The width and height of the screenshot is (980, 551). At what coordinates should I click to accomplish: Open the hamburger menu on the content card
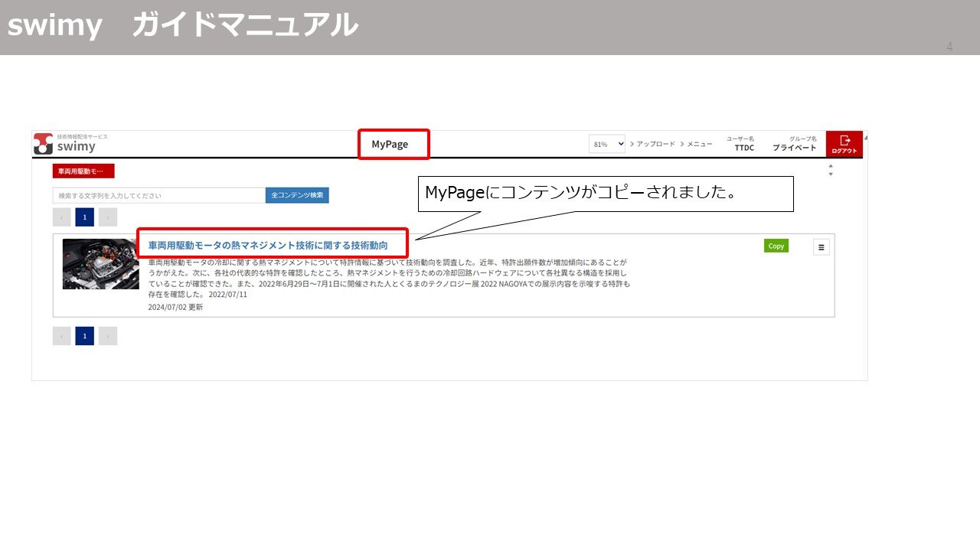[x=820, y=246]
